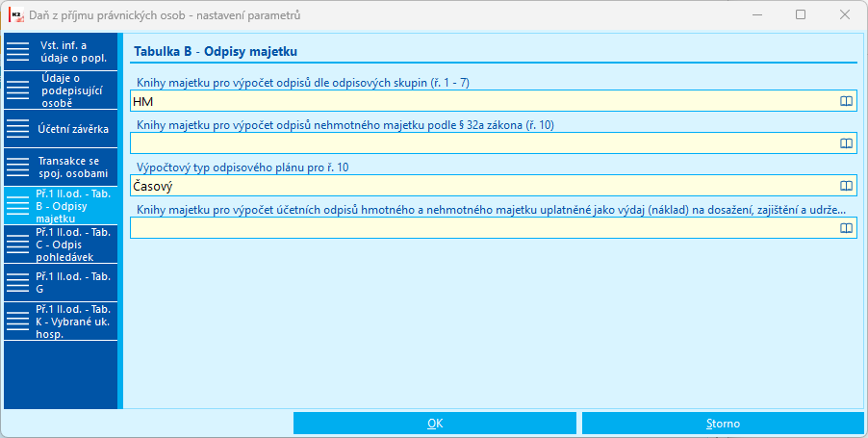Go to Transakce se spoj. osobami section
Viewport: 868px width, 438px height.
point(61,167)
